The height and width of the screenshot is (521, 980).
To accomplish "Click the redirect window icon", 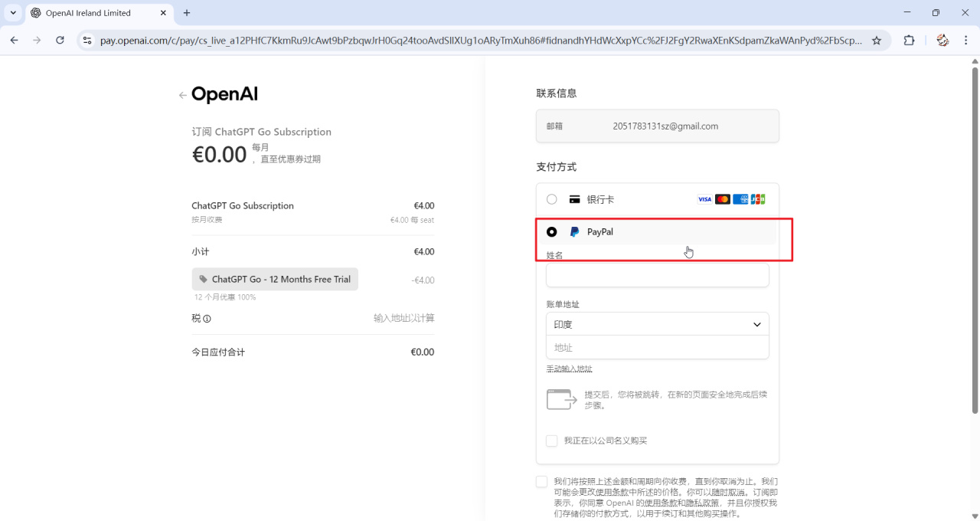I will click(562, 399).
